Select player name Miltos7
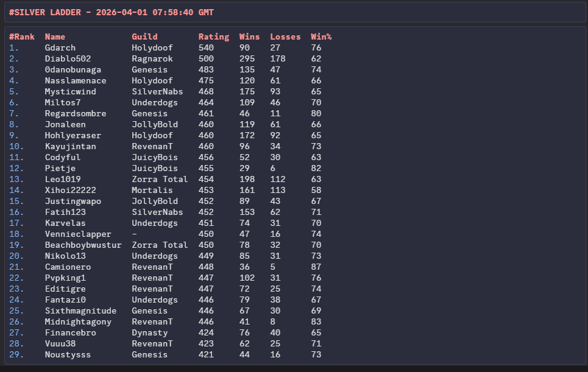The height and width of the screenshot is (372, 588). [63, 102]
